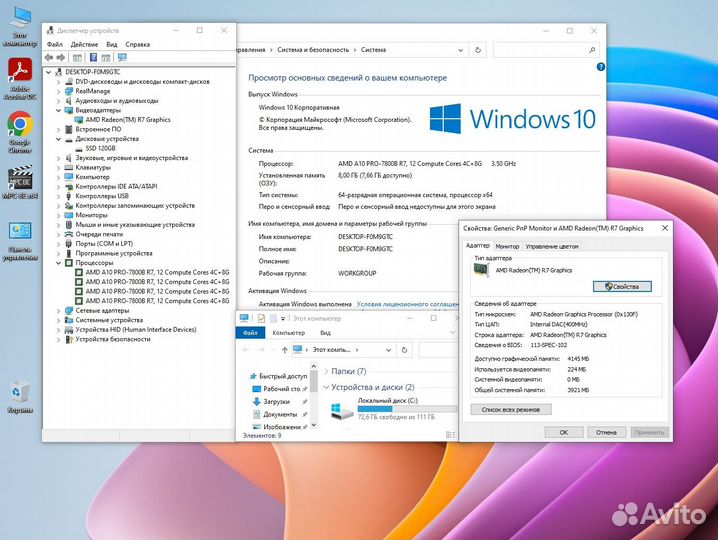Click Explorer search input field
The image size is (718, 540).
click(437, 350)
